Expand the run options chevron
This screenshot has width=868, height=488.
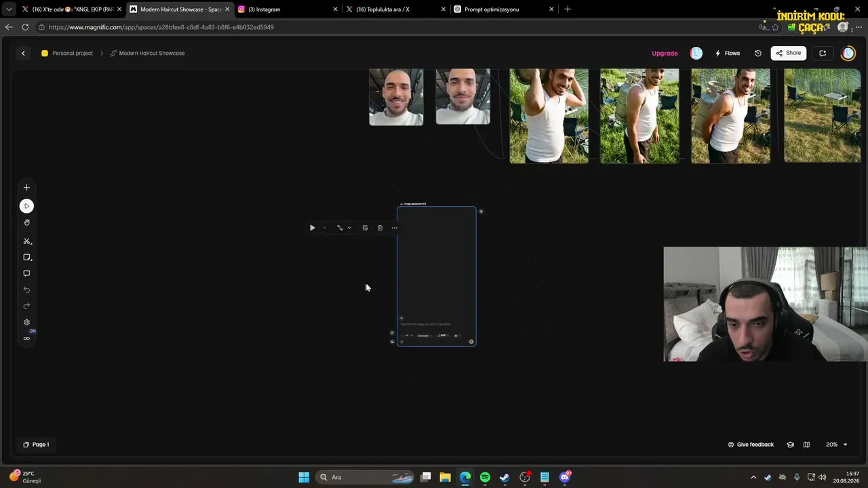pos(324,228)
